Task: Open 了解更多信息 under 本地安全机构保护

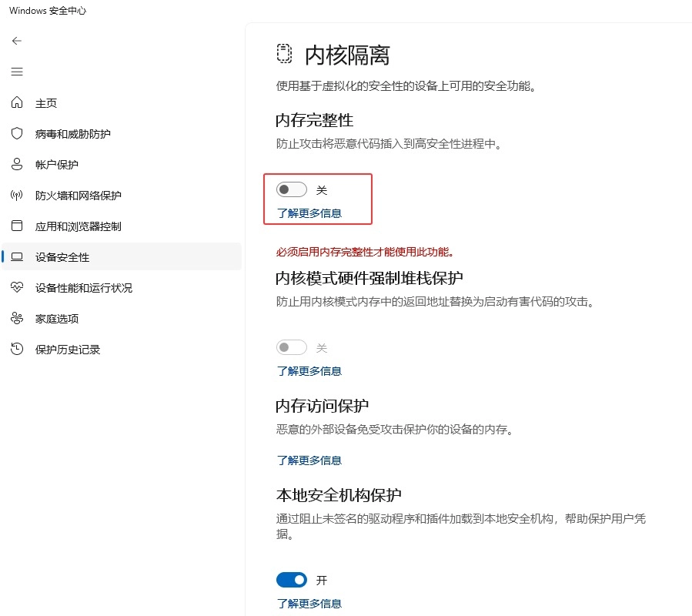Action: pyautogui.click(x=308, y=603)
